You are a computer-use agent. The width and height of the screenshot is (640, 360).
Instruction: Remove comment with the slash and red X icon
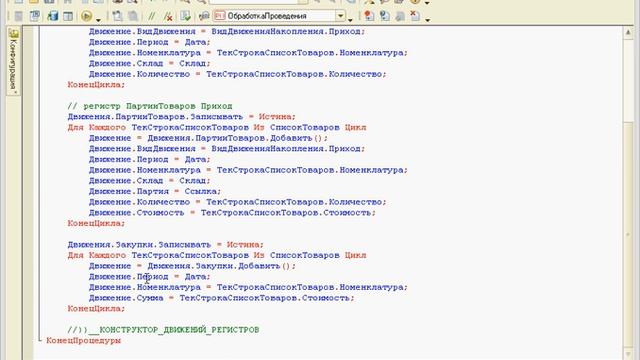(168, 16)
